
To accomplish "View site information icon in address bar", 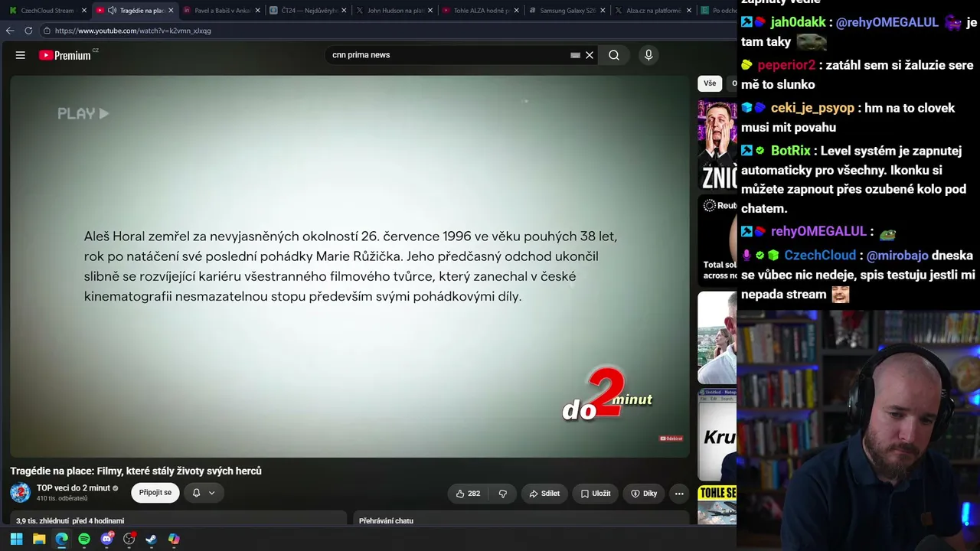I will pyautogui.click(x=47, y=31).
